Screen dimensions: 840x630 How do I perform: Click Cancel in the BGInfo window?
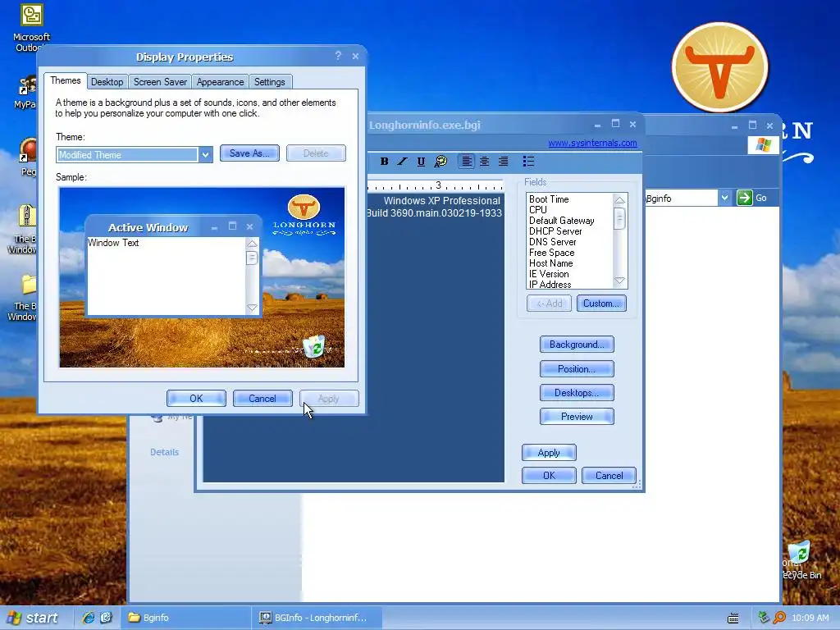609,476
